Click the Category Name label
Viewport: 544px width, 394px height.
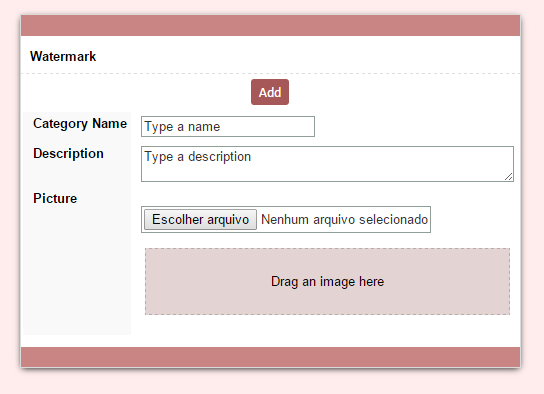[80, 124]
